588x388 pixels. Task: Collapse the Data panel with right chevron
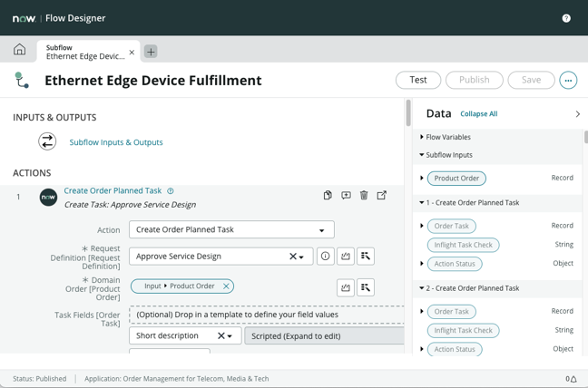(577, 114)
